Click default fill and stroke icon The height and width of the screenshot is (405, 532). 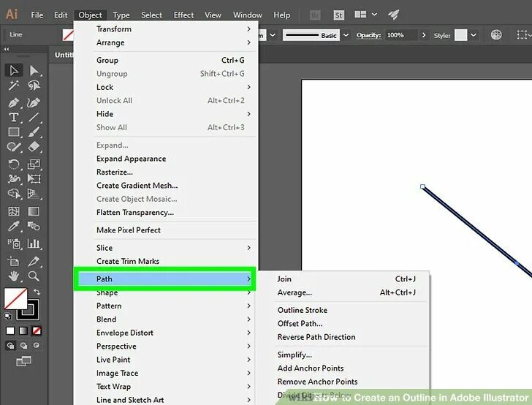[7, 317]
